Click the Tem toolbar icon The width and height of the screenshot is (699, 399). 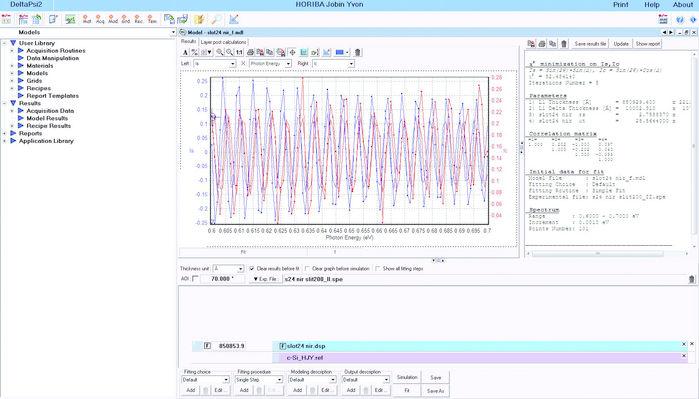[x=152, y=19]
